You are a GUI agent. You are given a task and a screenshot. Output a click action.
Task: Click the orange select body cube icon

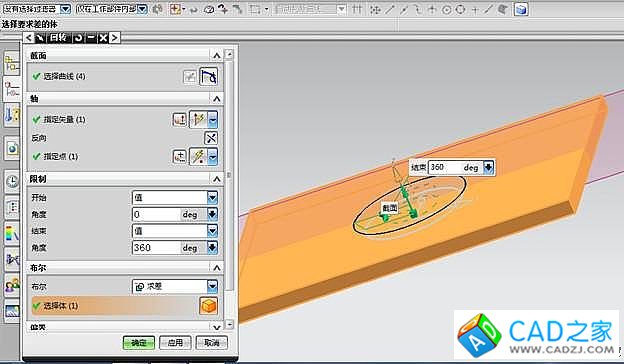coord(209,306)
